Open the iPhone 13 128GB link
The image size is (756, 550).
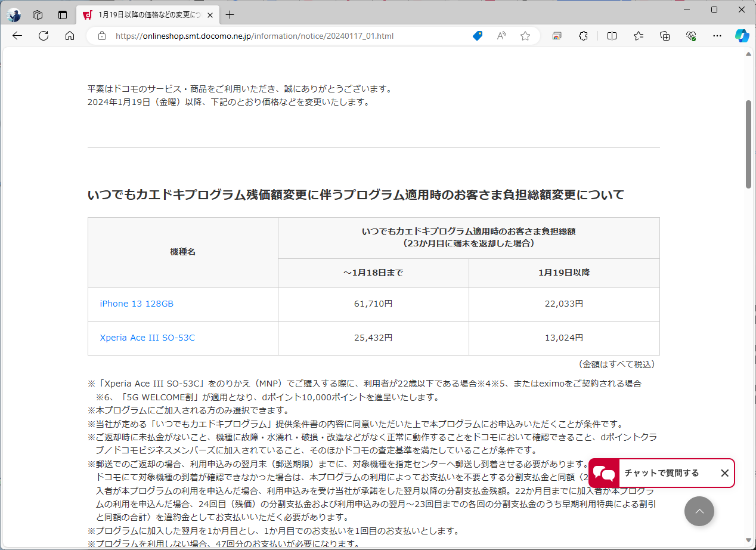click(x=137, y=304)
